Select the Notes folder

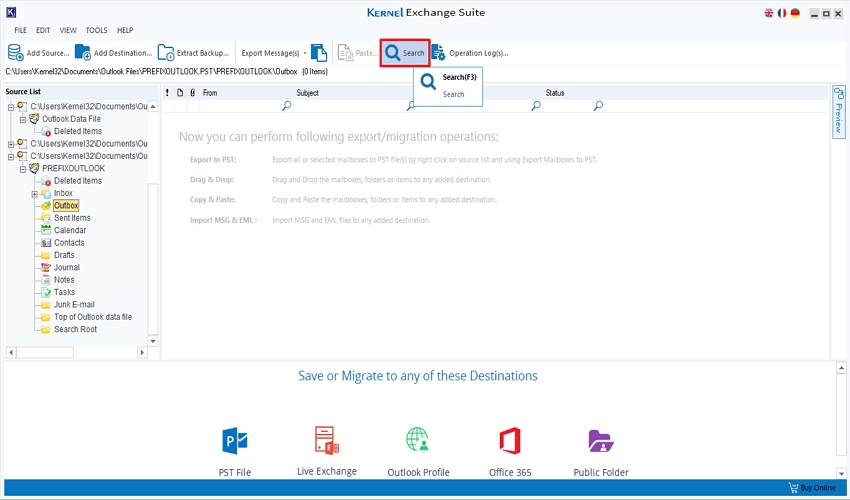pos(64,280)
